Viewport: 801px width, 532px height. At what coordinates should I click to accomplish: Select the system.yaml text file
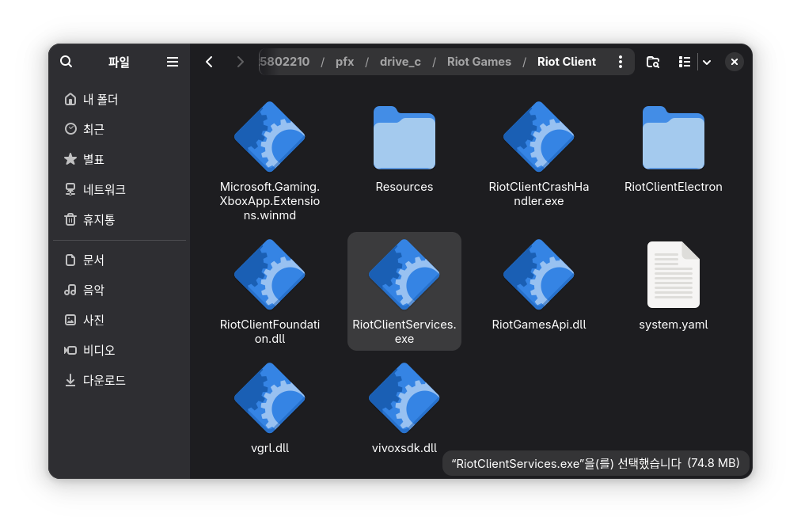click(674, 275)
